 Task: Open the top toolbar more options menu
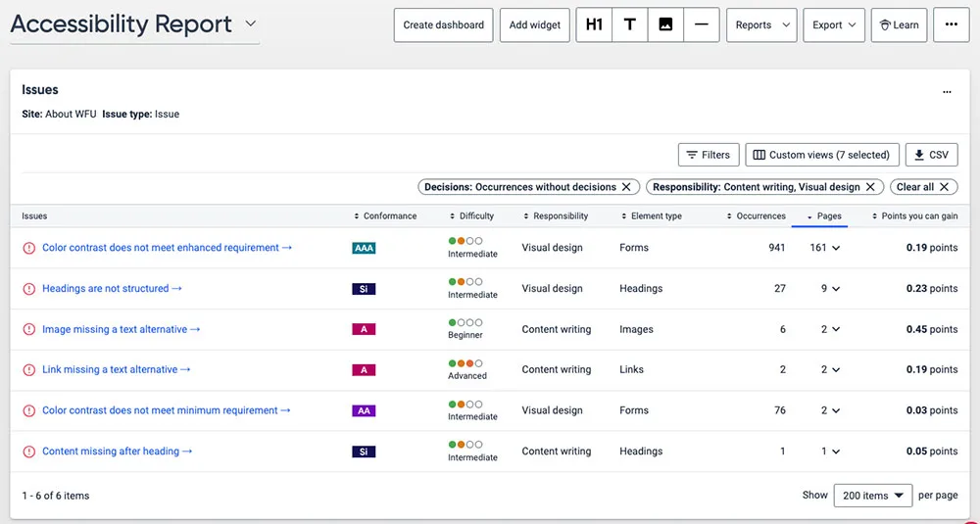(x=952, y=25)
